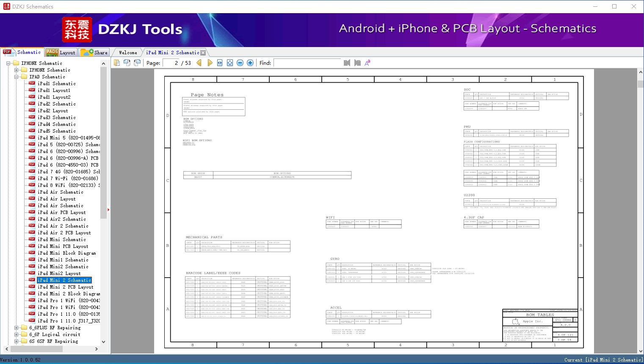Screen dimensions: 644x364
Task: Open the Share tab
Action: point(94,53)
